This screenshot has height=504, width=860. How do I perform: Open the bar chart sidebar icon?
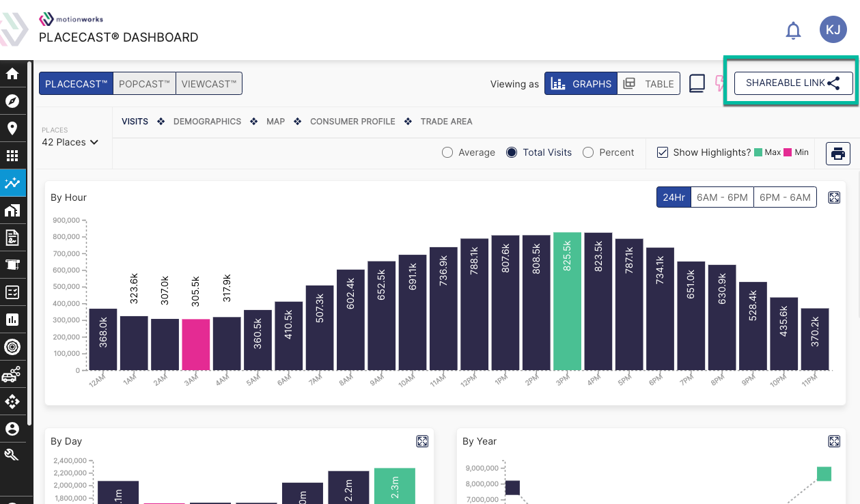click(x=12, y=320)
